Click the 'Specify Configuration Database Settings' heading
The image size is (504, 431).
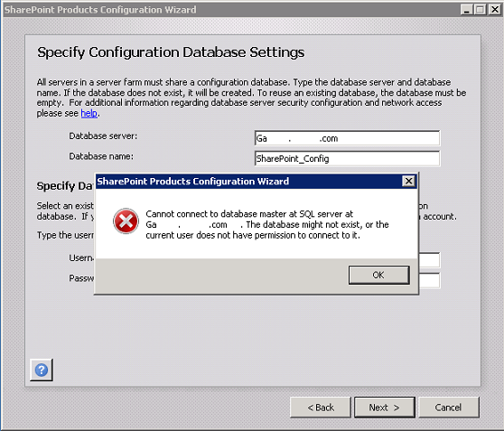pos(171,52)
